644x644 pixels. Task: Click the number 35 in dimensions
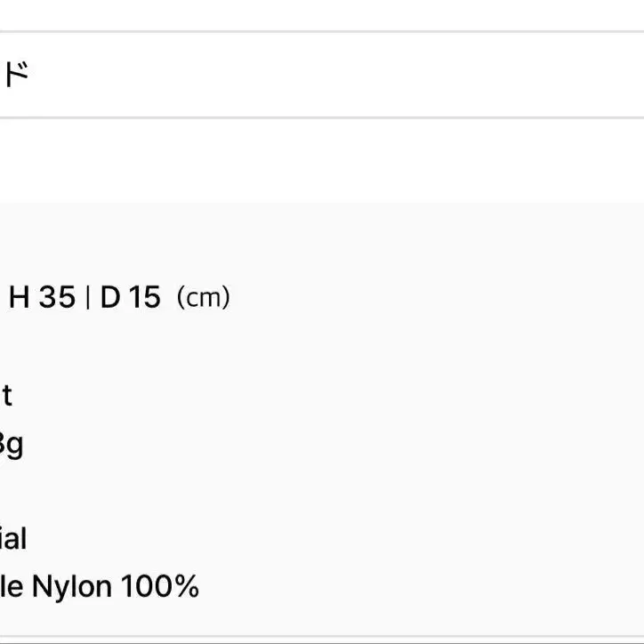click(x=56, y=297)
